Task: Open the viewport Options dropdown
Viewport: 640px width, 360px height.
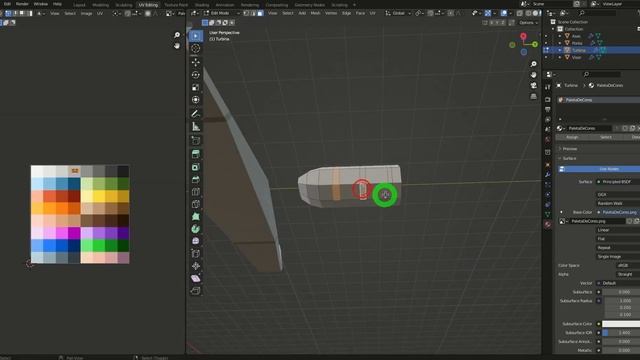Action: coord(529,22)
